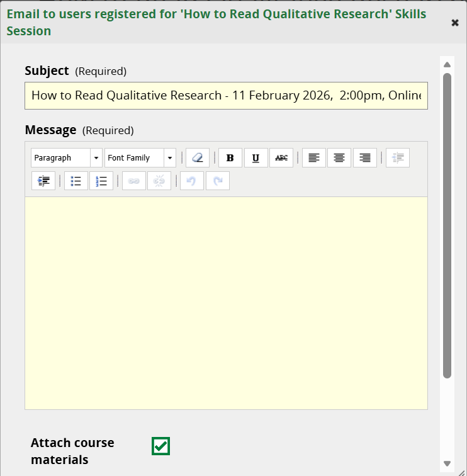Click the scrollbar up arrow
This screenshot has width=467, height=476.
point(447,65)
